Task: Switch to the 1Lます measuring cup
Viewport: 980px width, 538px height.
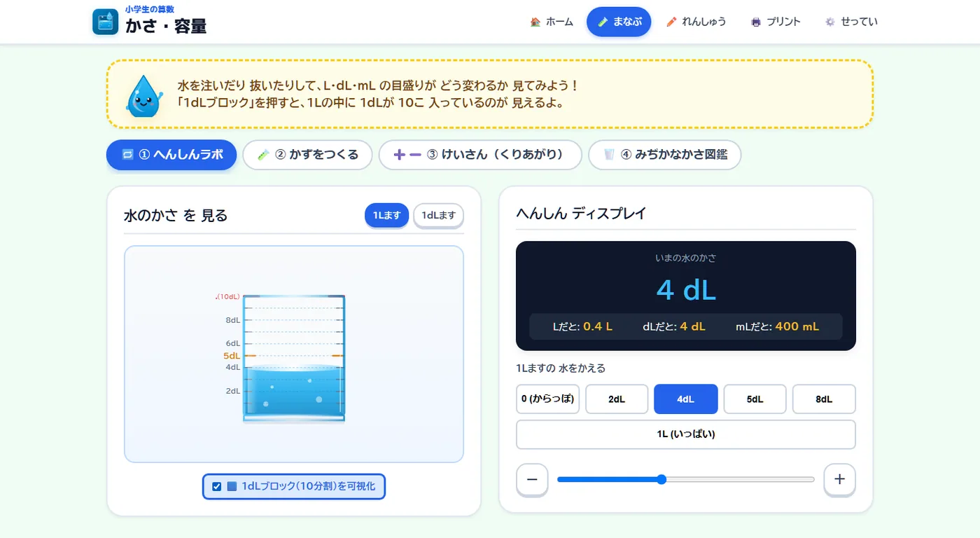Action: coord(386,215)
